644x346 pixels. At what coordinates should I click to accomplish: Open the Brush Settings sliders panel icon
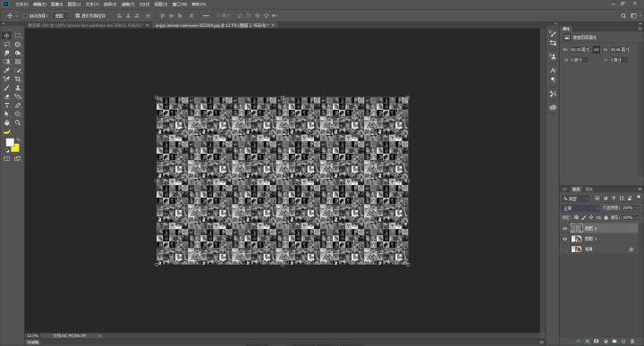[x=553, y=43]
